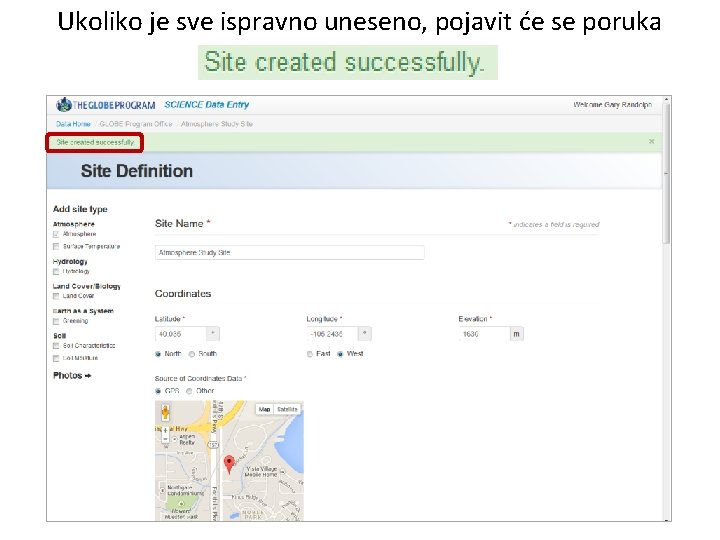Image resolution: width=720 pixels, height=540 pixels.
Task: Tick the Greening checkbox
Action: 56,321
